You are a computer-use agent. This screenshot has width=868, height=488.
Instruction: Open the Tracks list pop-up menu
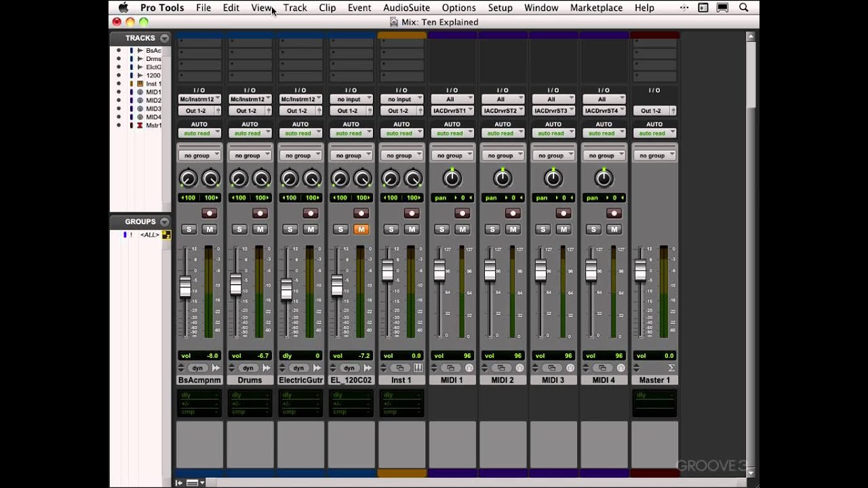tap(164, 38)
